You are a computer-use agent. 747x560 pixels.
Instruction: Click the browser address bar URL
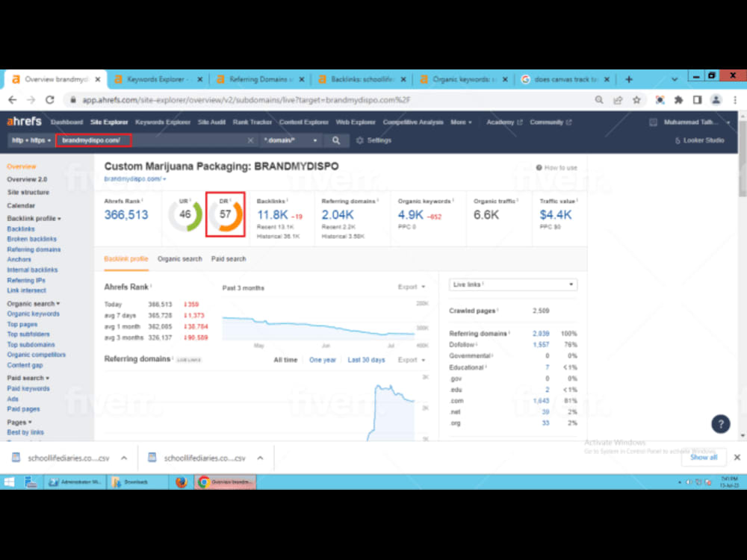247,100
